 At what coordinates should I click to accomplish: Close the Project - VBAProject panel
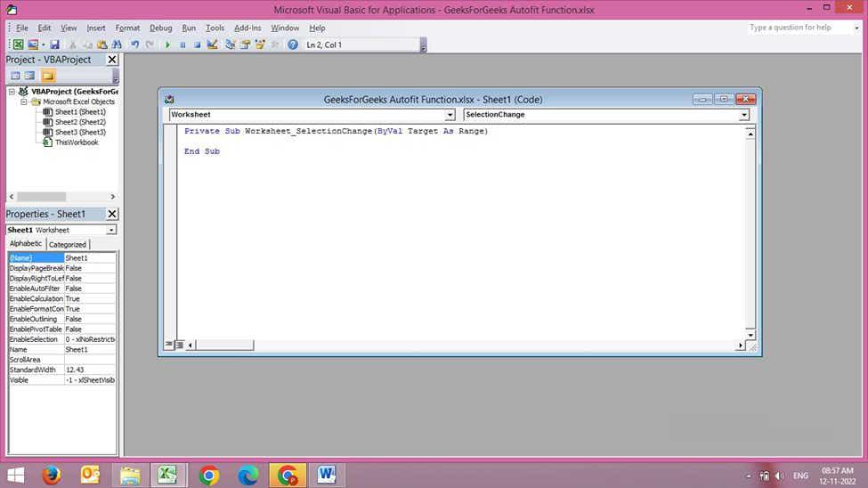(x=112, y=60)
